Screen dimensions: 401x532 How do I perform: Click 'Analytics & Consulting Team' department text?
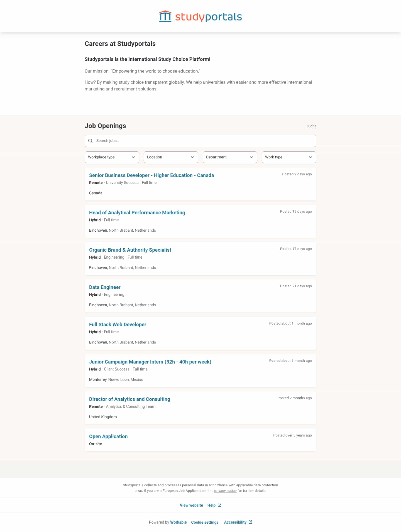[x=131, y=407]
